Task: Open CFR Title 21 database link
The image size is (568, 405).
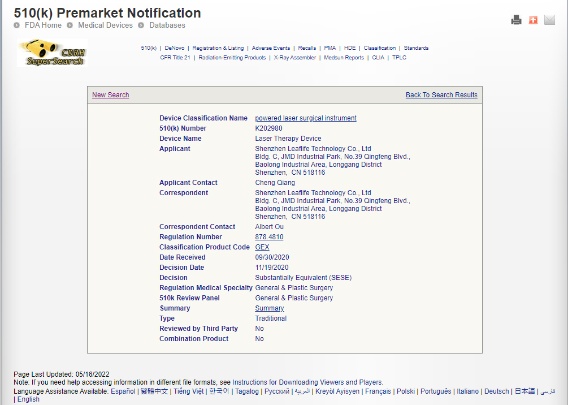Action: (175, 58)
